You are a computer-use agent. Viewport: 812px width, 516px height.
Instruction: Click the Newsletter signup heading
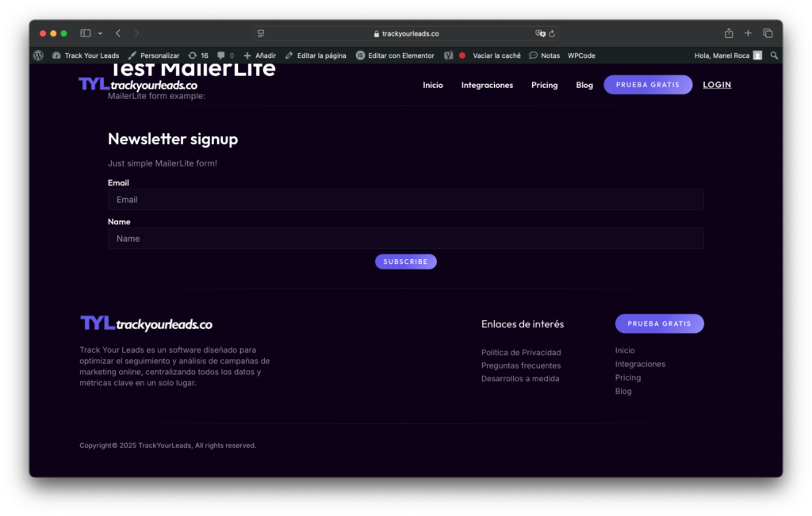pyautogui.click(x=173, y=139)
